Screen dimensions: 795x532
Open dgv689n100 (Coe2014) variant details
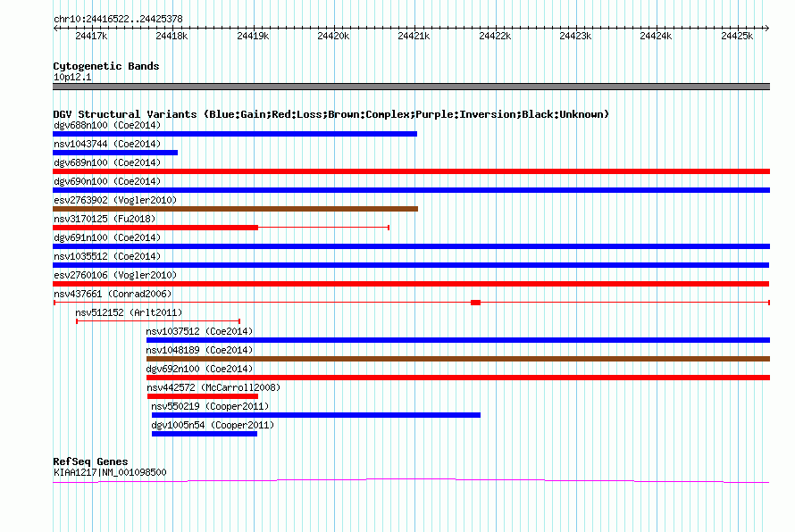[x=107, y=162]
